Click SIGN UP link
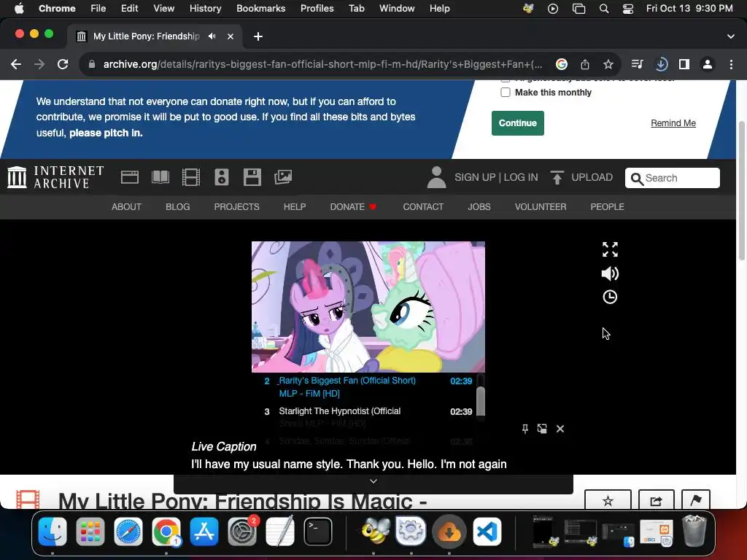The height and width of the screenshot is (560, 747). coord(475,177)
